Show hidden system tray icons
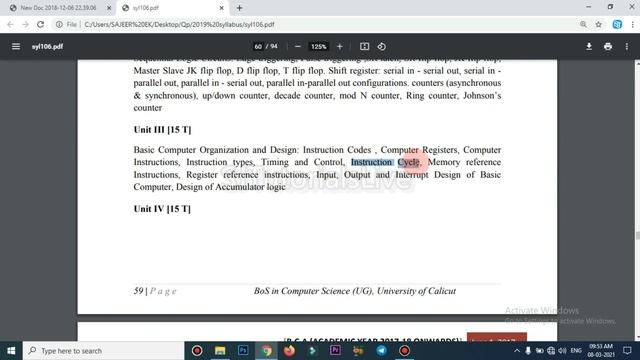The image size is (640, 360). point(517,351)
